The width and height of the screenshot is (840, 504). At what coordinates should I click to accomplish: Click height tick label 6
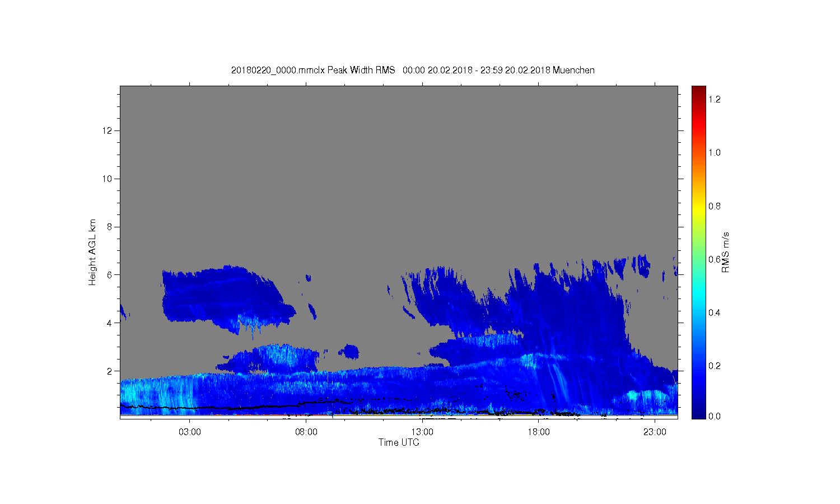[110, 275]
